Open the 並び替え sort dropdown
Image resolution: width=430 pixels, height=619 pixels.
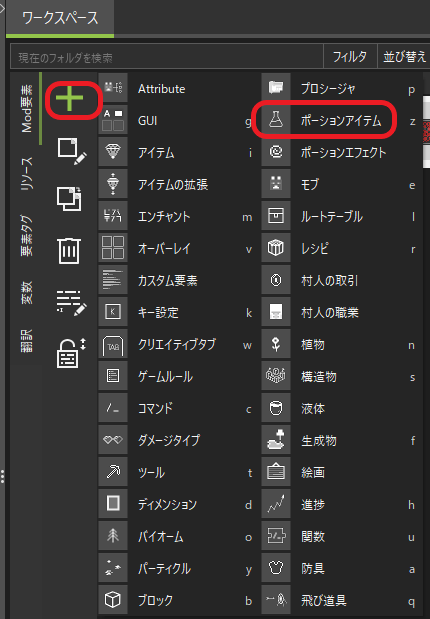404,57
